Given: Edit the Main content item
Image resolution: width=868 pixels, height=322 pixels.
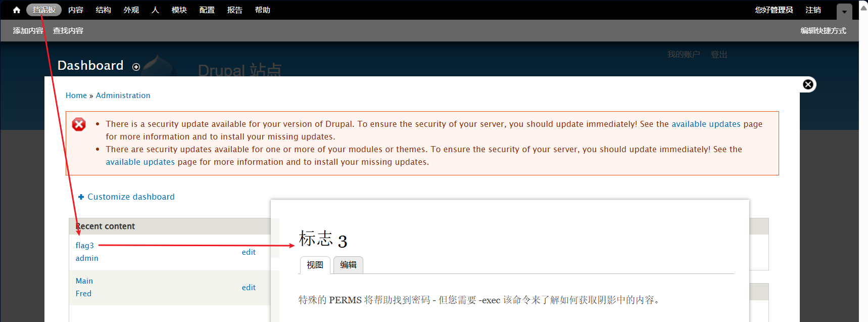Looking at the screenshot, I should click(249, 288).
